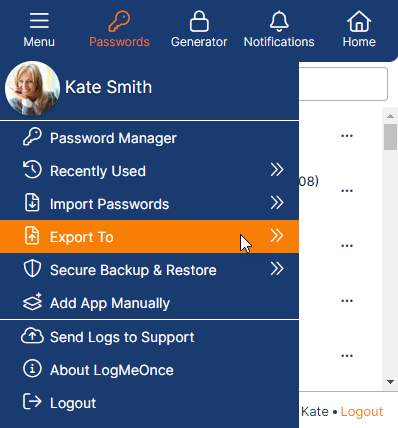Image resolution: width=398 pixels, height=428 pixels.
Task: Click the scrollbar down arrow
Action: 390,382
